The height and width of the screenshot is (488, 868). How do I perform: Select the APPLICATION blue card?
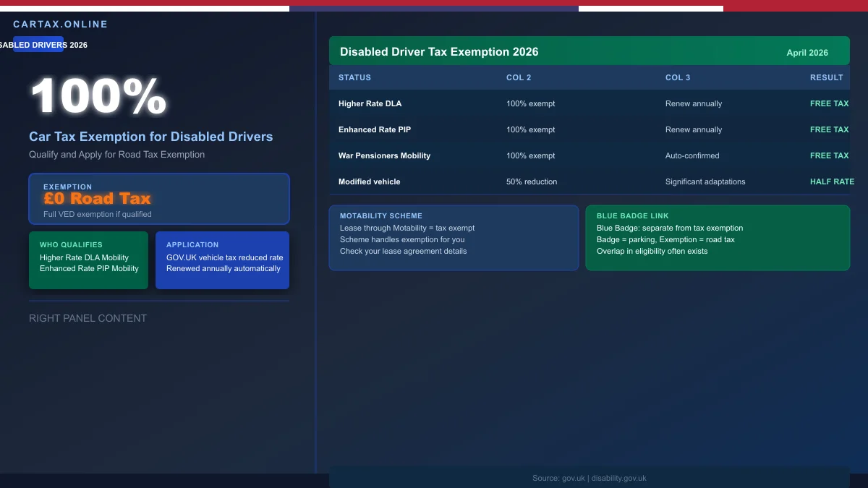[222, 260]
